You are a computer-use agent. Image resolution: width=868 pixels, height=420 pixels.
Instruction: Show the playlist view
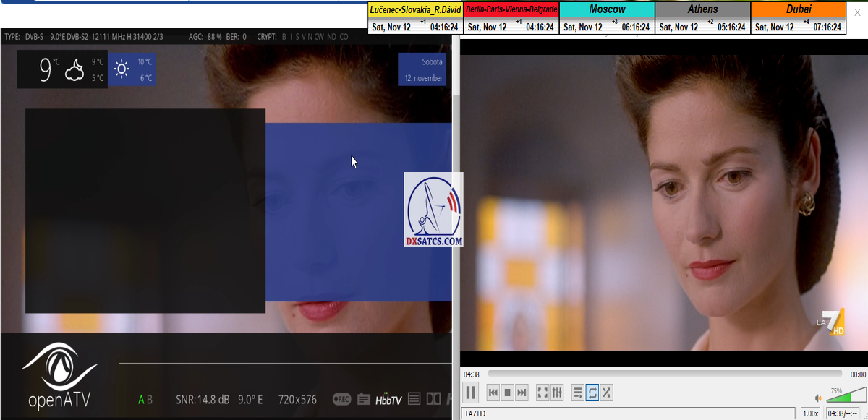(x=578, y=393)
